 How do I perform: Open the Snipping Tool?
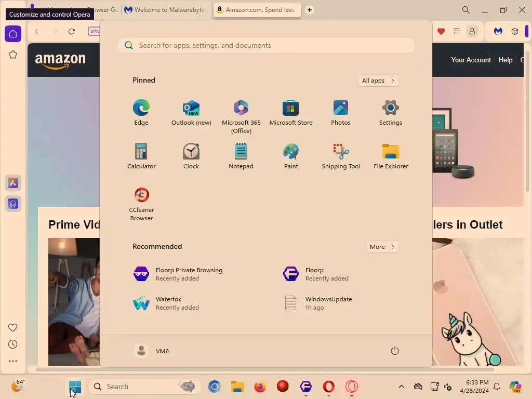pos(341,156)
